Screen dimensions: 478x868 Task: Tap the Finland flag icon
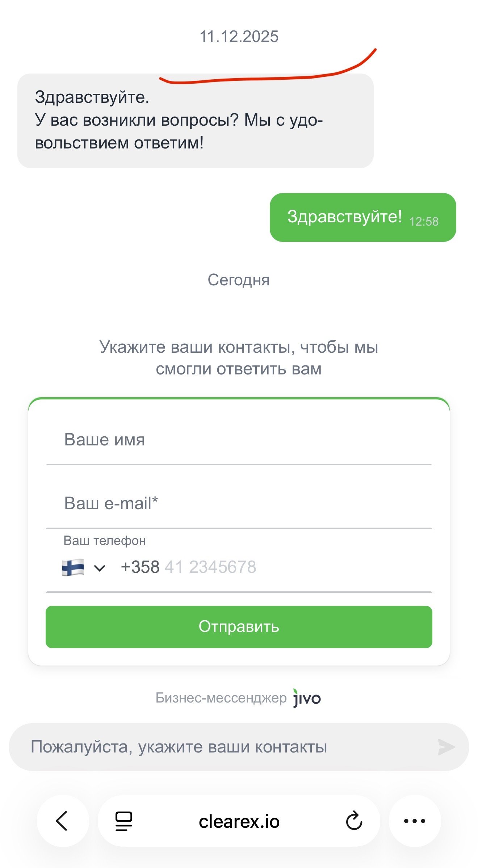[x=73, y=567]
